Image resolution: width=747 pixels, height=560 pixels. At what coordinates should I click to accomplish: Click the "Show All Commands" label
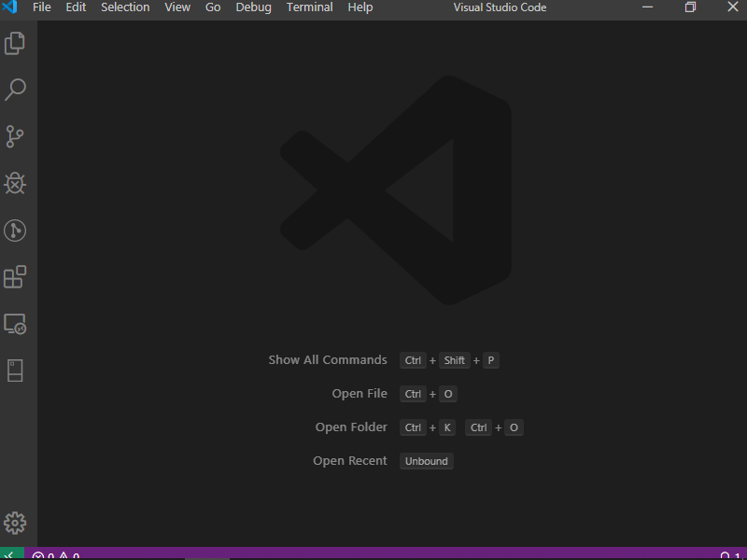coord(328,360)
